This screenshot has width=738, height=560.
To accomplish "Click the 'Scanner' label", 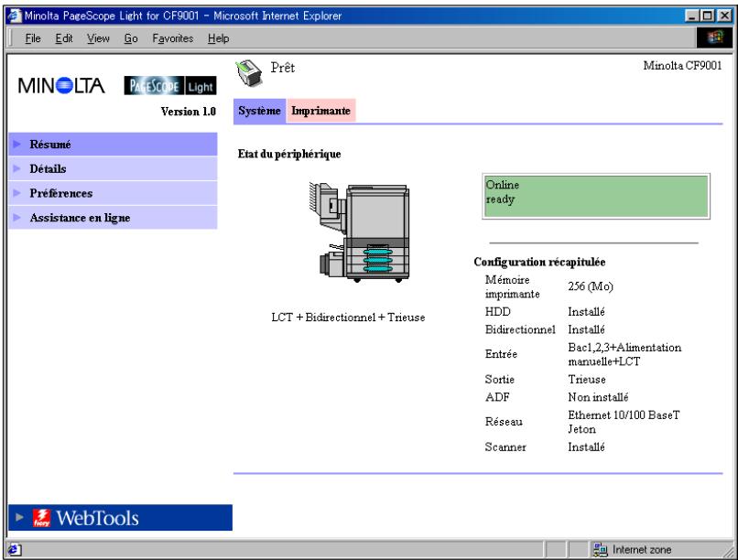I will tap(505, 447).
